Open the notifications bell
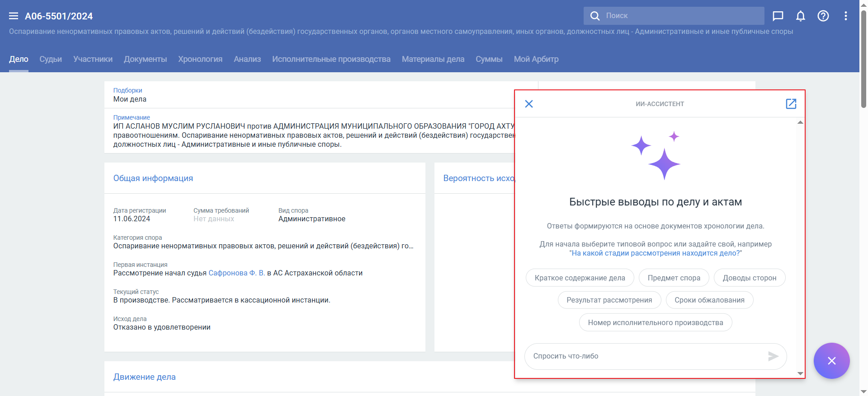 point(800,16)
